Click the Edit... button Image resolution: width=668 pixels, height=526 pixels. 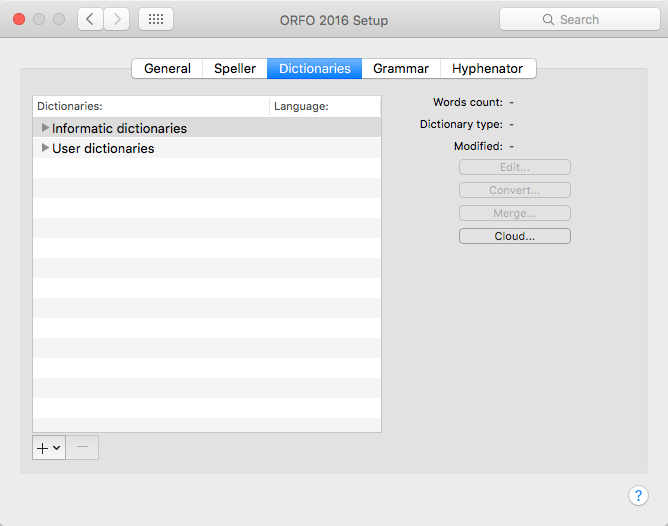coord(515,167)
